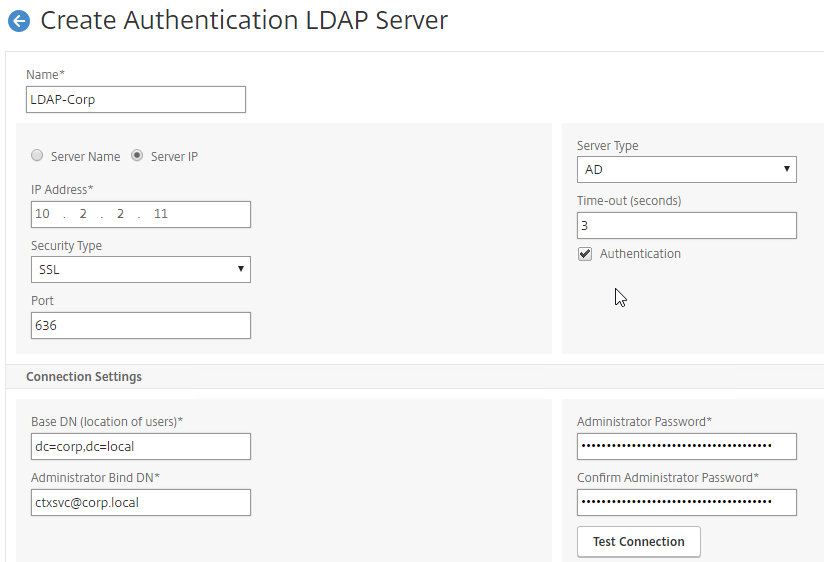Click the first octet of IP Address
Screen dimensions: 824x562
click(43, 214)
